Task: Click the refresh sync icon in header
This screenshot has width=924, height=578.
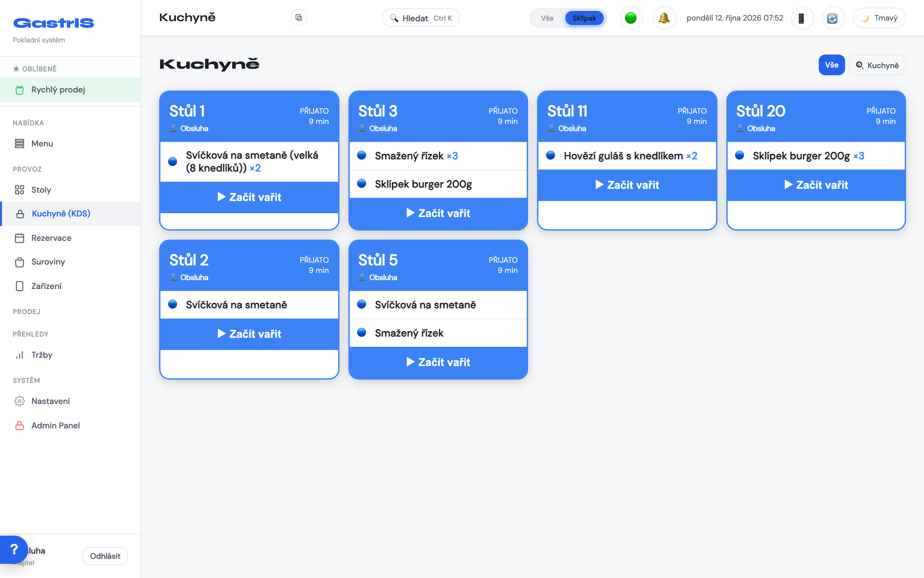Action: click(x=833, y=18)
